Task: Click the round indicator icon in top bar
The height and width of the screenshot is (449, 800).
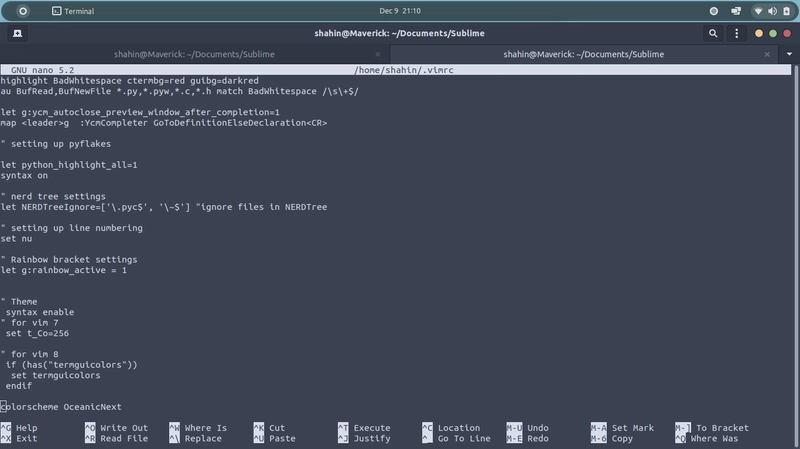Action: pyautogui.click(x=714, y=11)
